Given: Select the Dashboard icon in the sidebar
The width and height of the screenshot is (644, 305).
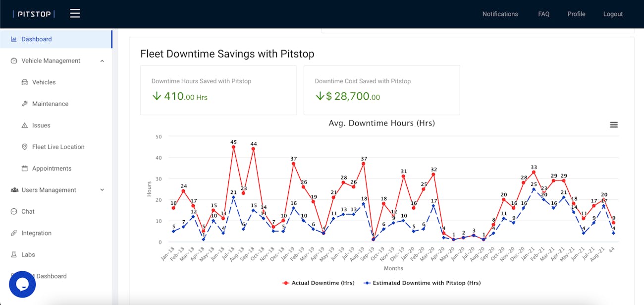Looking at the screenshot, I should 14,39.
